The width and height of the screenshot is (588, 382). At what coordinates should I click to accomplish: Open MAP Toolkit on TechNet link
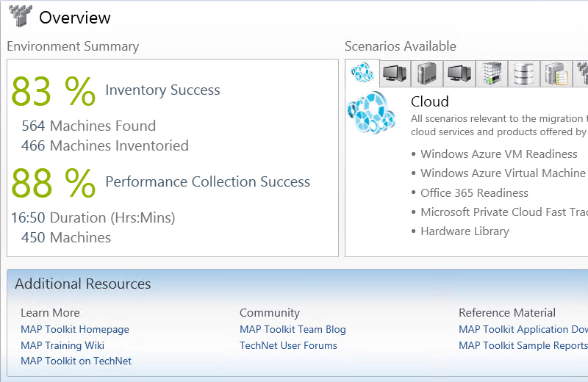(76, 361)
